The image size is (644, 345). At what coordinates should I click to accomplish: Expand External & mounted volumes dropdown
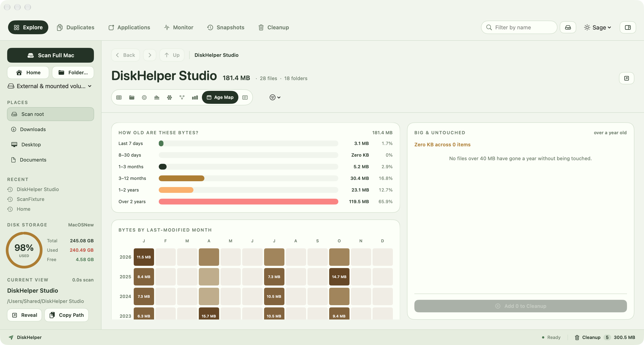pos(49,86)
